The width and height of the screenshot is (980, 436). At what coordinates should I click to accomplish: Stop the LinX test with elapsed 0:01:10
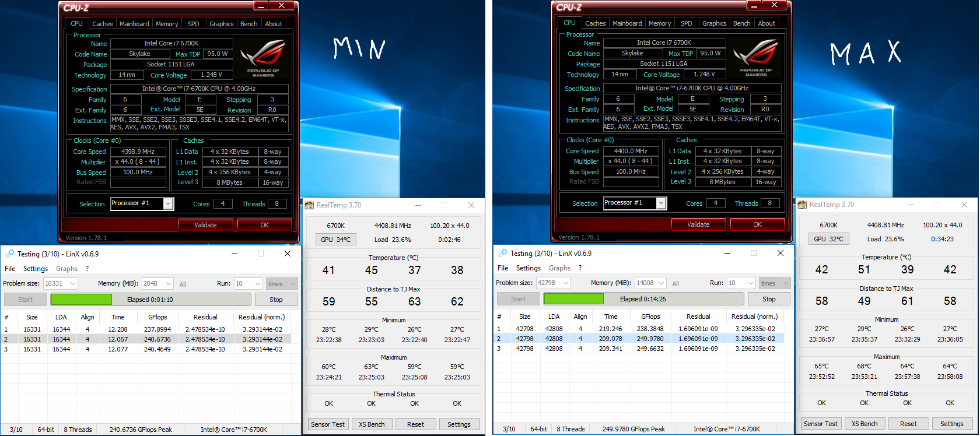coord(276,300)
